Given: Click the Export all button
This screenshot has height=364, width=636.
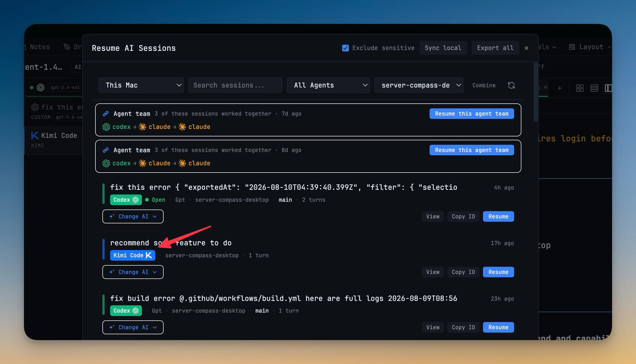Looking at the screenshot, I should (x=495, y=48).
